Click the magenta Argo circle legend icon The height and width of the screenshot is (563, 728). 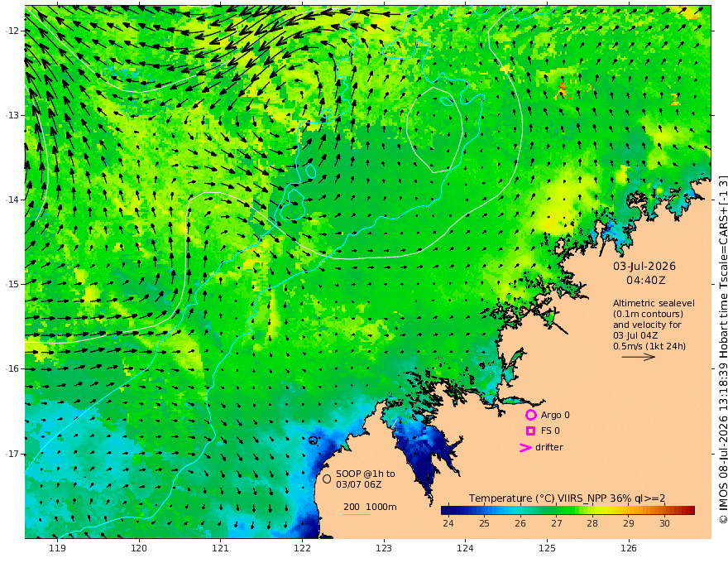pos(530,415)
